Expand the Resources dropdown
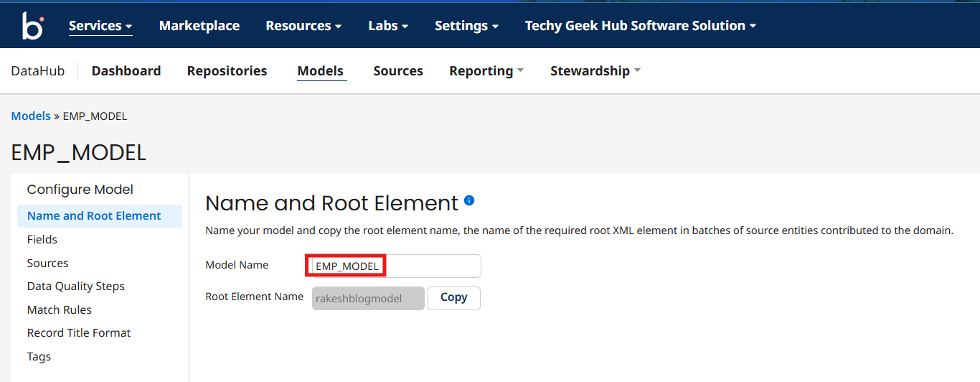 tap(303, 26)
